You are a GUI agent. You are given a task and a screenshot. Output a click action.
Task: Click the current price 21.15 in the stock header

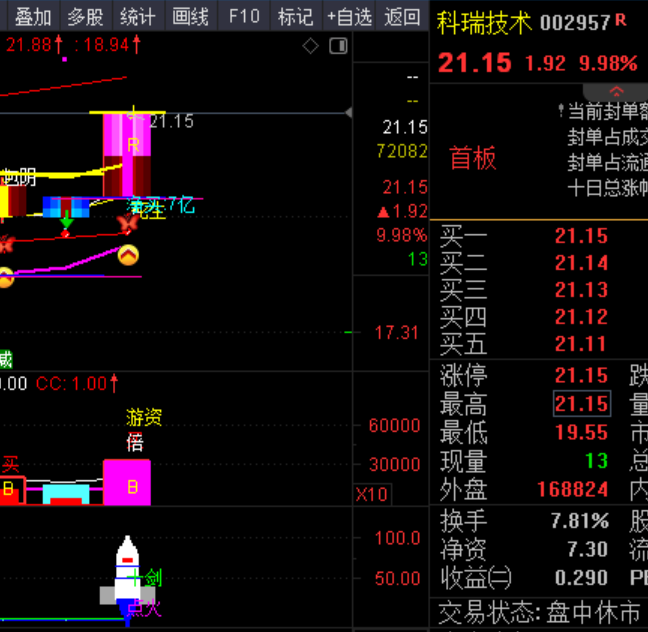[x=474, y=63]
